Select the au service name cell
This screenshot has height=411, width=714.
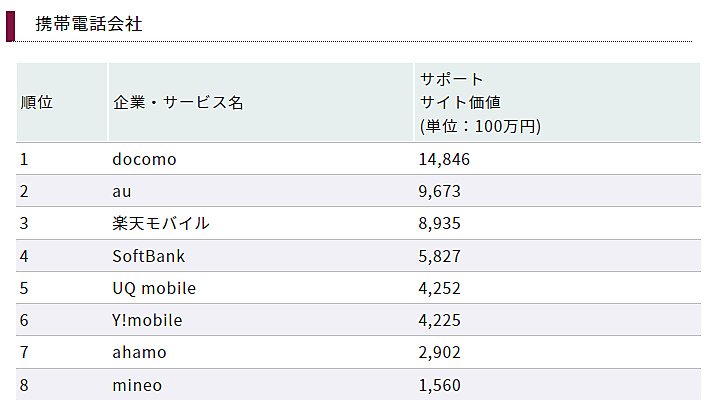click(122, 191)
